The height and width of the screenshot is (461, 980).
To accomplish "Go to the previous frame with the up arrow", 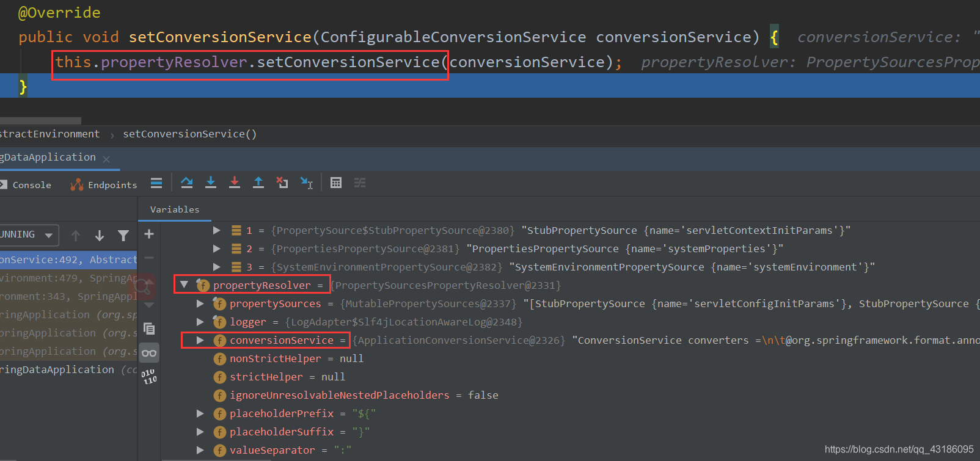I will [x=76, y=235].
